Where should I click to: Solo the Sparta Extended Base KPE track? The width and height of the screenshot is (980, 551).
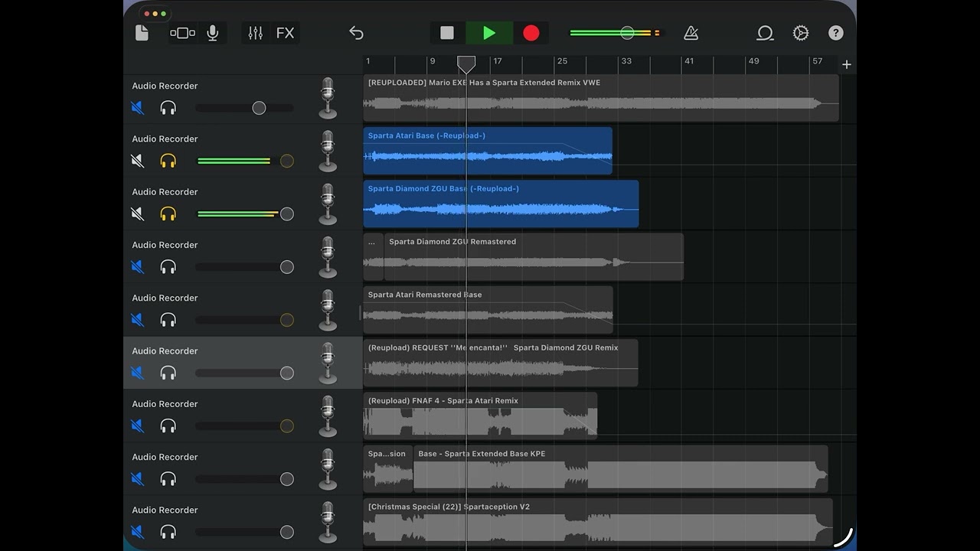[x=168, y=479]
